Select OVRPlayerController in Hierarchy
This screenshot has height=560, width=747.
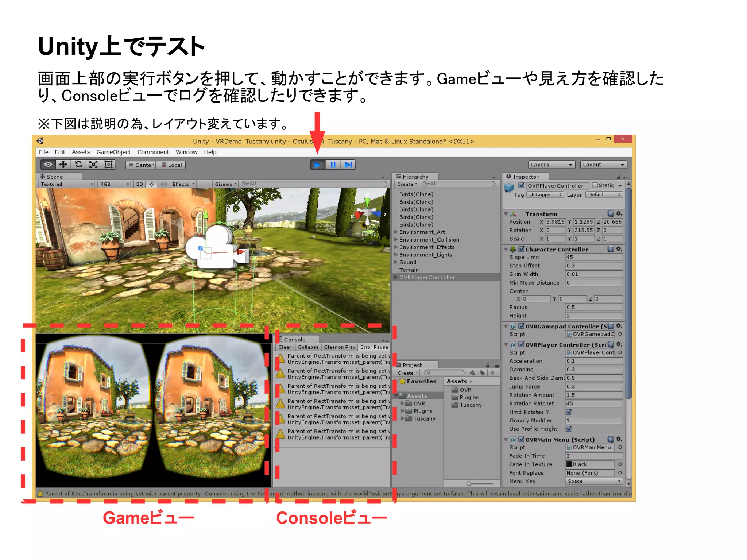[446, 277]
